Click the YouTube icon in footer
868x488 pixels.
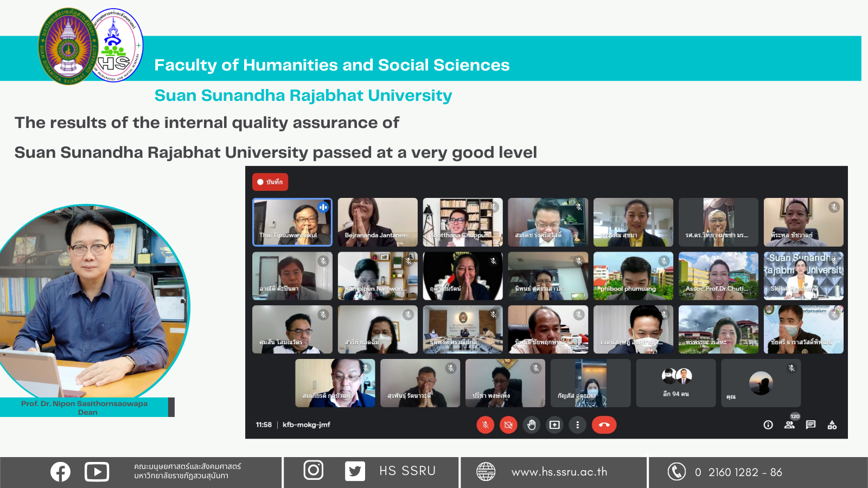(x=97, y=472)
